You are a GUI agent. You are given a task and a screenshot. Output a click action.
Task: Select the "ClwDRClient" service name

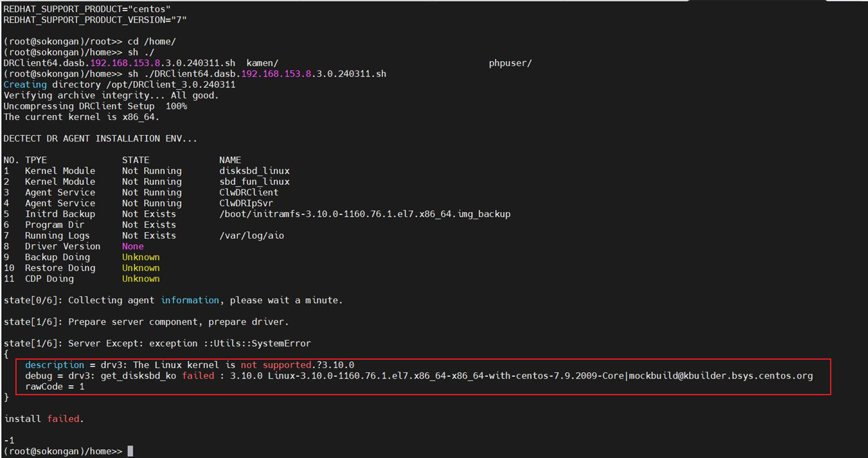click(249, 193)
